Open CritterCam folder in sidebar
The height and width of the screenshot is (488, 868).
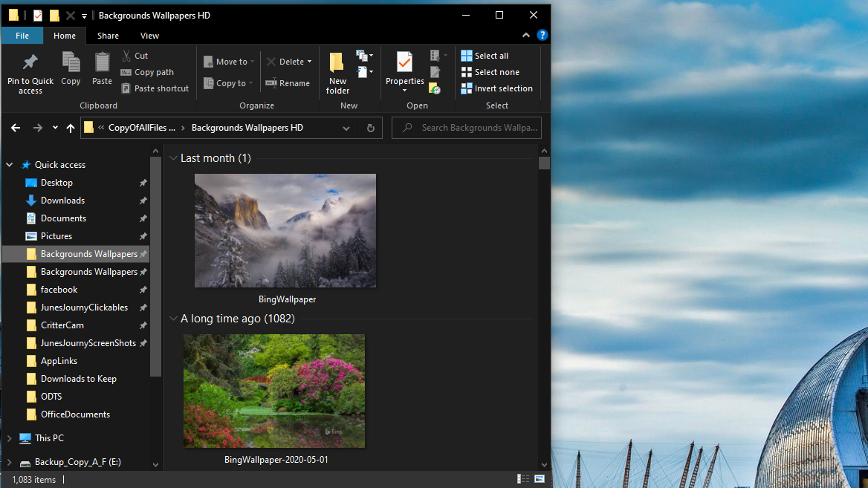click(62, 325)
